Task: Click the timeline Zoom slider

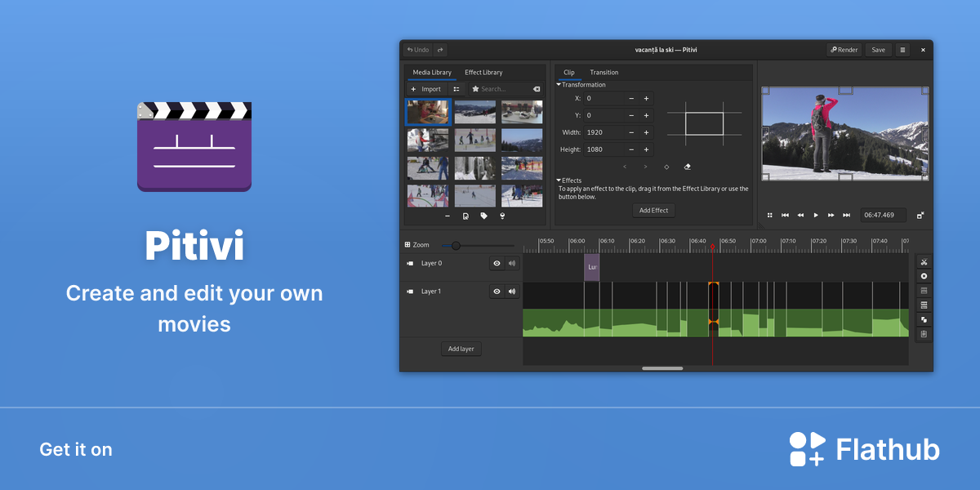Action: point(479,245)
